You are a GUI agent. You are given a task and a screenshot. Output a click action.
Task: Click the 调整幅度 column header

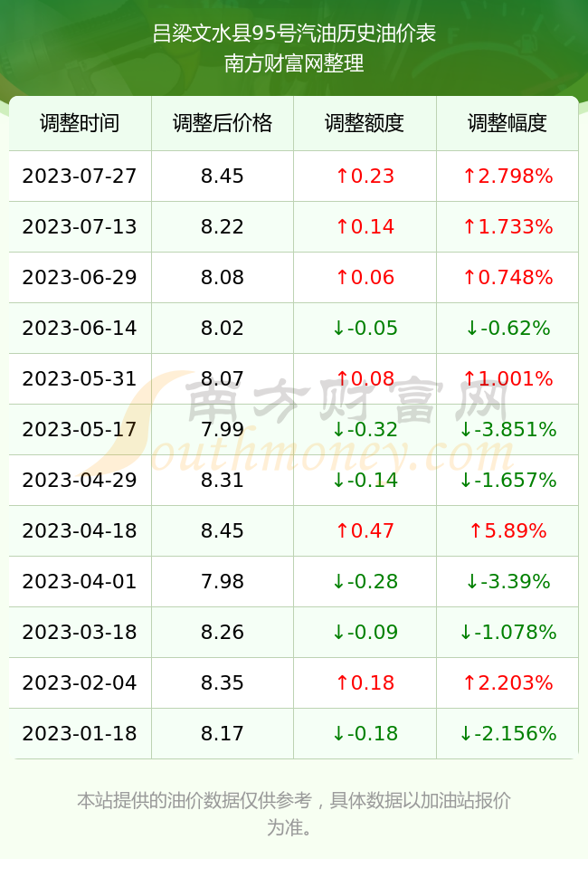click(x=507, y=123)
